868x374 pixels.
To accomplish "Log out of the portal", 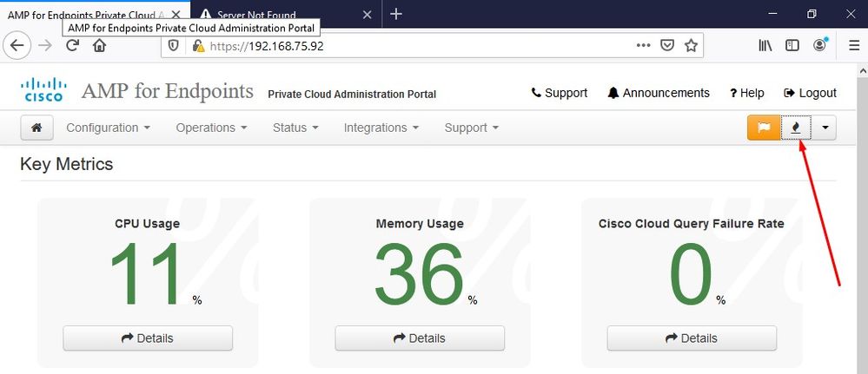I will tap(811, 93).
